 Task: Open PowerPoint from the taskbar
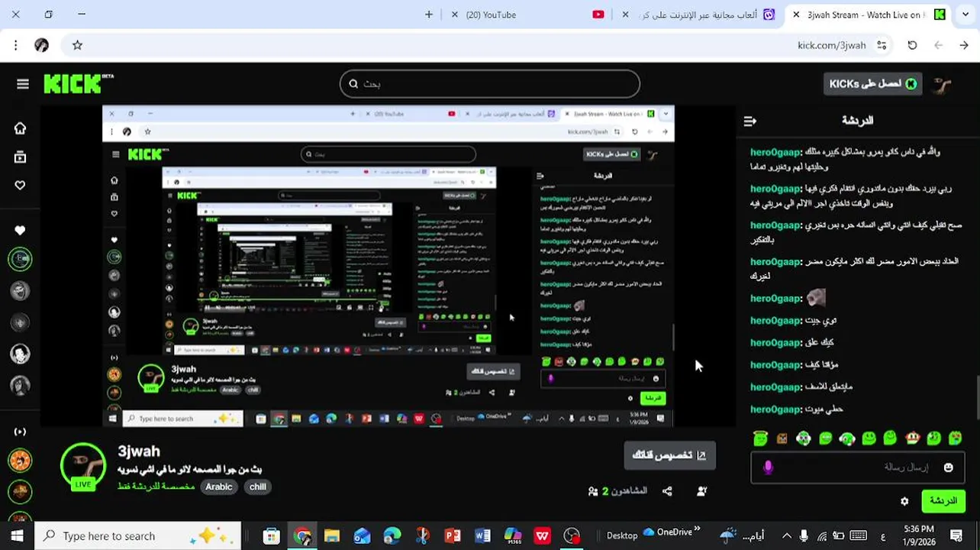[x=453, y=535]
